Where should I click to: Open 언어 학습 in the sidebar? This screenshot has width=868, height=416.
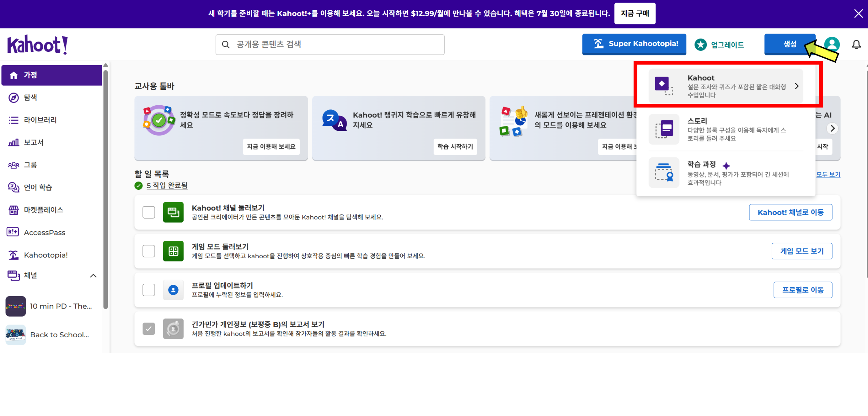coord(38,187)
